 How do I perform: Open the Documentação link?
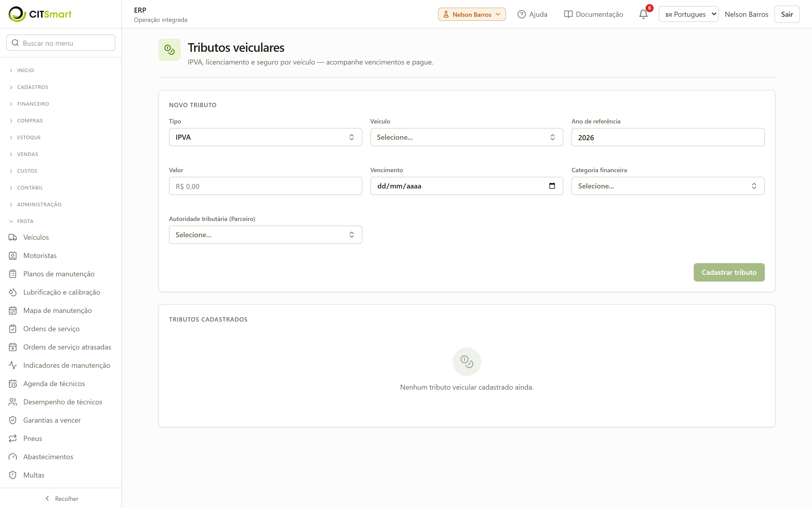(593, 14)
